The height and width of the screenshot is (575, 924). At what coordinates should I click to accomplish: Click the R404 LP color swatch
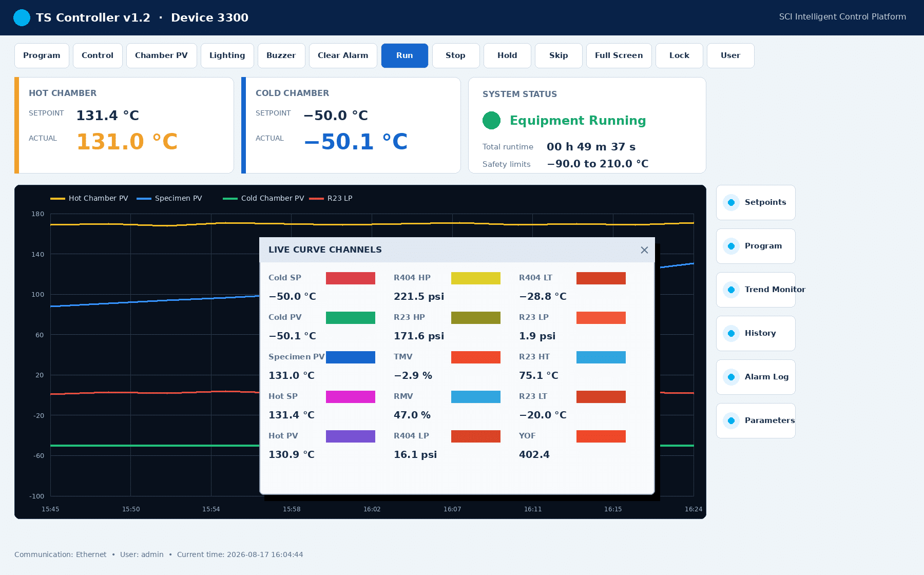tap(476, 436)
